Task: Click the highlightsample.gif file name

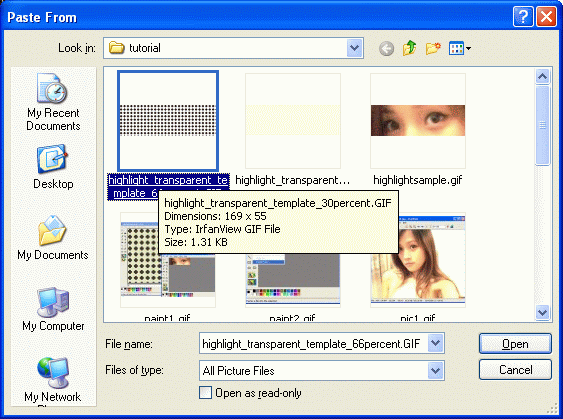Action: (418, 180)
